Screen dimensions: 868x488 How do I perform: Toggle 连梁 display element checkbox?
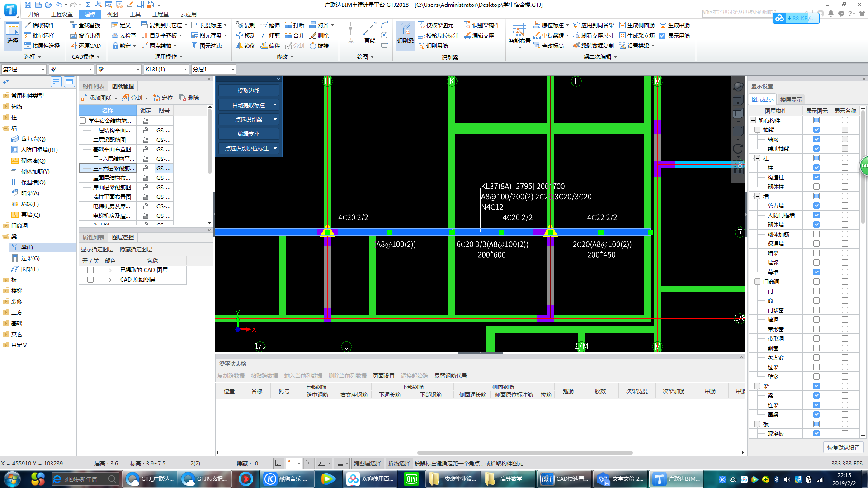tap(816, 405)
